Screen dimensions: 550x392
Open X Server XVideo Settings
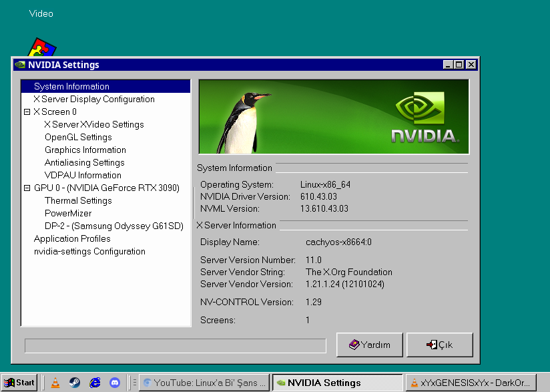point(94,125)
